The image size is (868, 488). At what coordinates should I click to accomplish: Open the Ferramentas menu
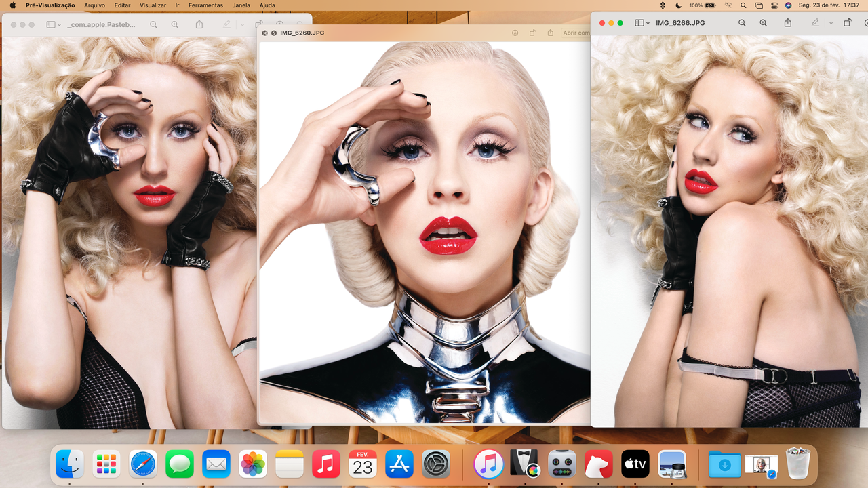click(x=205, y=5)
